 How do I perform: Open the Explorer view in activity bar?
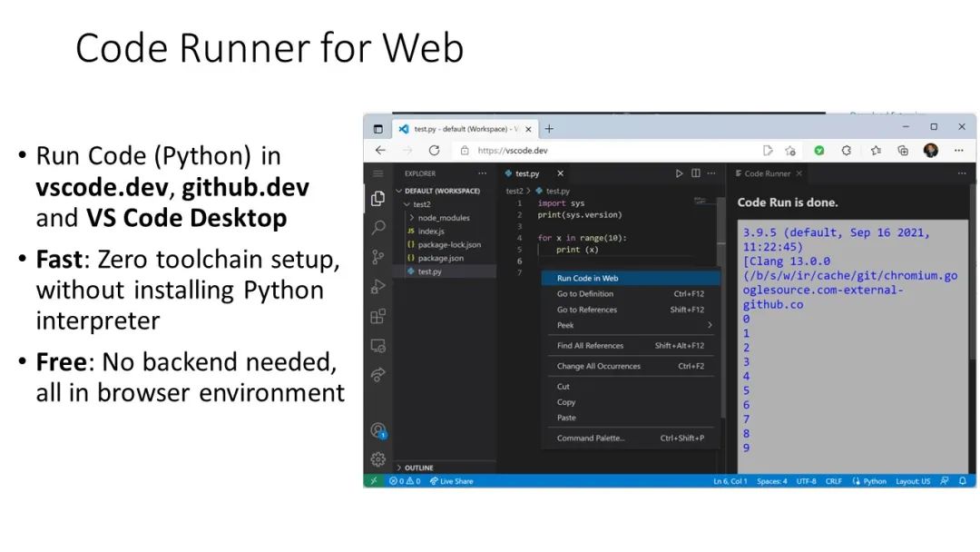click(x=377, y=199)
